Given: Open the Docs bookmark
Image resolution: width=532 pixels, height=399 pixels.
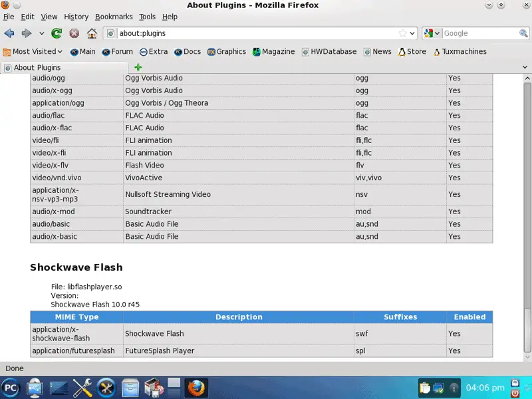Looking at the screenshot, I should coord(188,52).
